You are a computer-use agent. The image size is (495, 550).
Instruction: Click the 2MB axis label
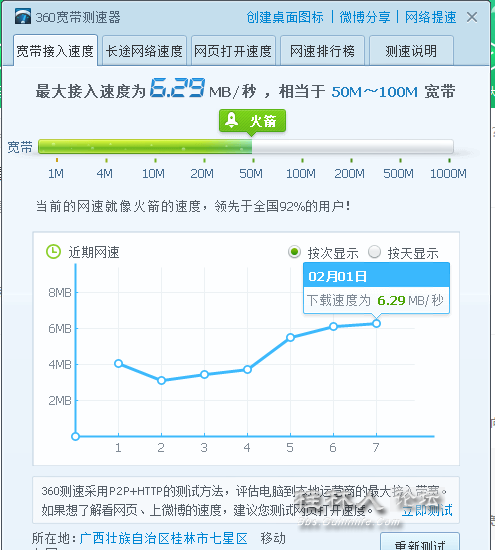[x=60, y=400]
